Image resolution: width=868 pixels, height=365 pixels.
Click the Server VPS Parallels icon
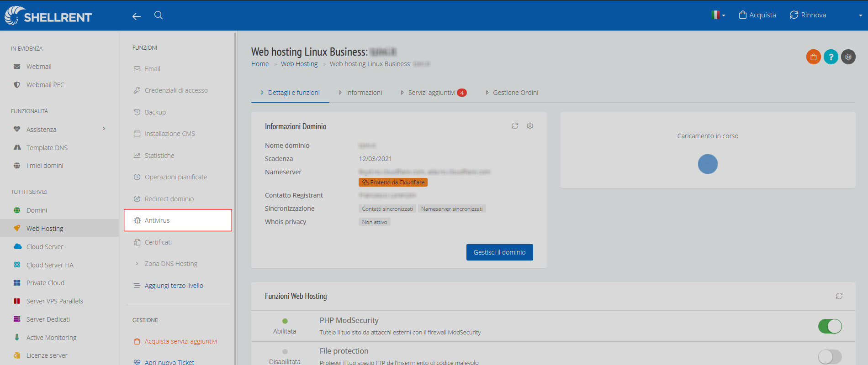pyautogui.click(x=17, y=301)
